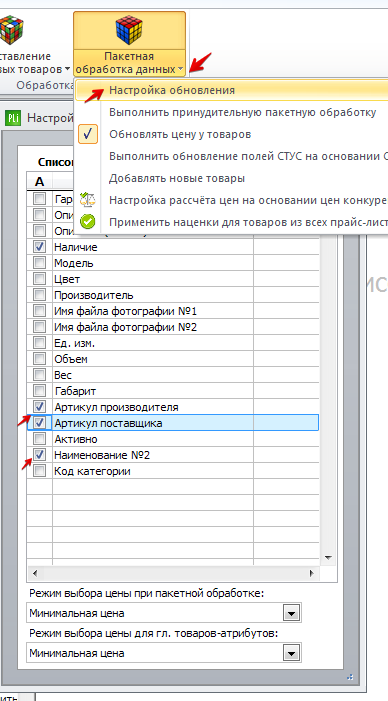Click Минимальная цена in attribute goods mode field

77,653
